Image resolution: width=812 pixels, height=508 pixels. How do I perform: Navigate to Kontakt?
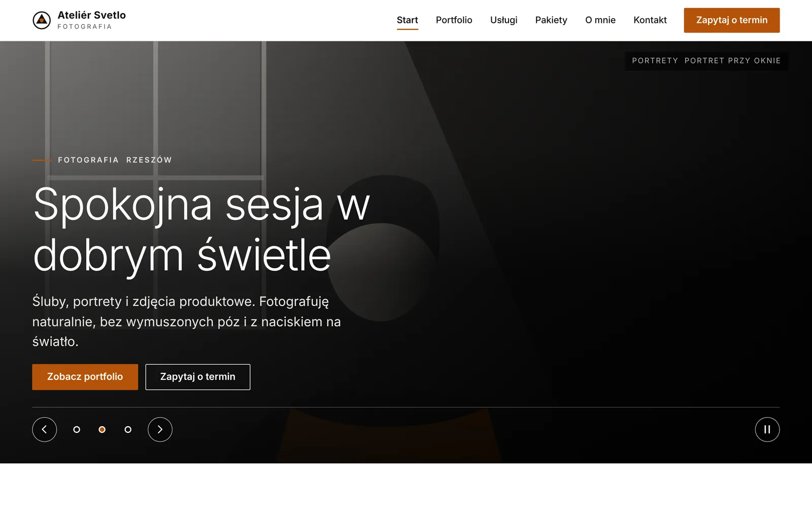click(x=650, y=20)
